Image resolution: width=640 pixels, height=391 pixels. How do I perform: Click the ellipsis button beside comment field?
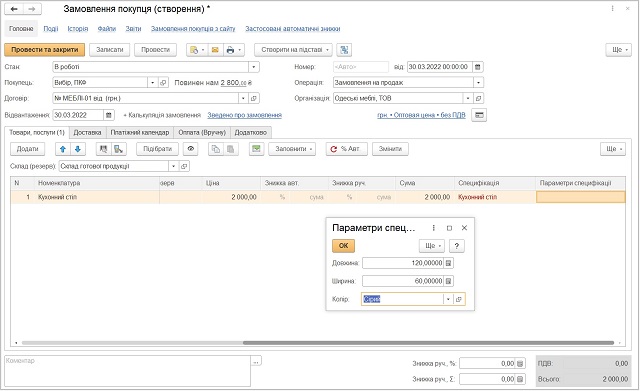point(256,361)
